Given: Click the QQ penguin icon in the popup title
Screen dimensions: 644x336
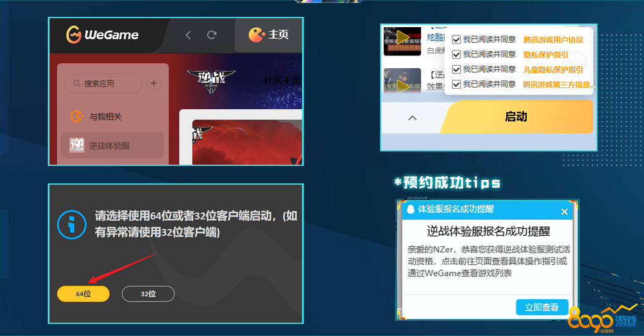Looking at the screenshot, I should tap(410, 210).
